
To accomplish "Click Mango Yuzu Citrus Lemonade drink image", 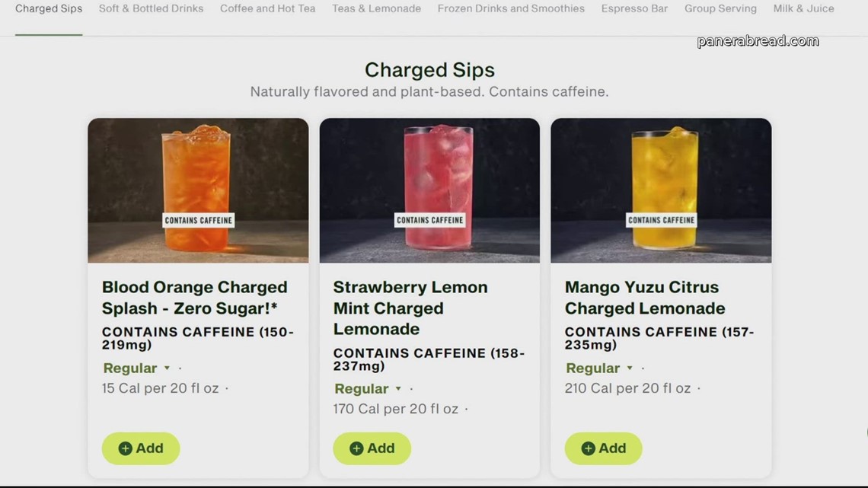I will pyautogui.click(x=661, y=190).
